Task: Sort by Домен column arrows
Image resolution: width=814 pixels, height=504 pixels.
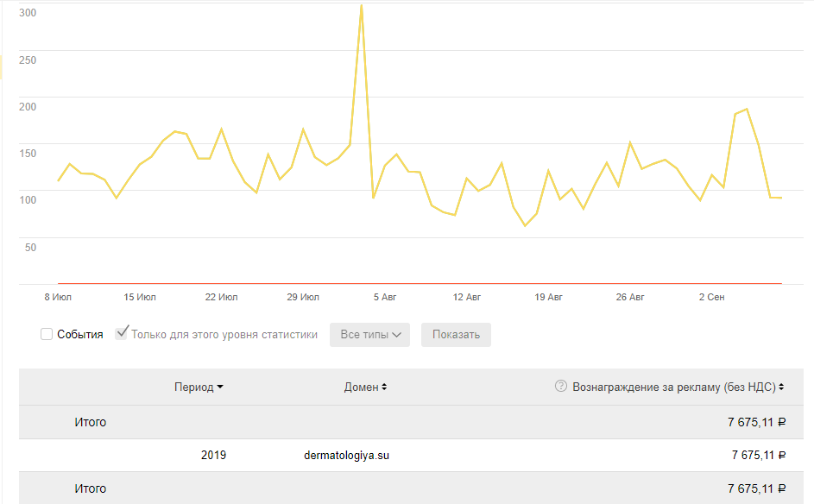Action: tap(384, 387)
